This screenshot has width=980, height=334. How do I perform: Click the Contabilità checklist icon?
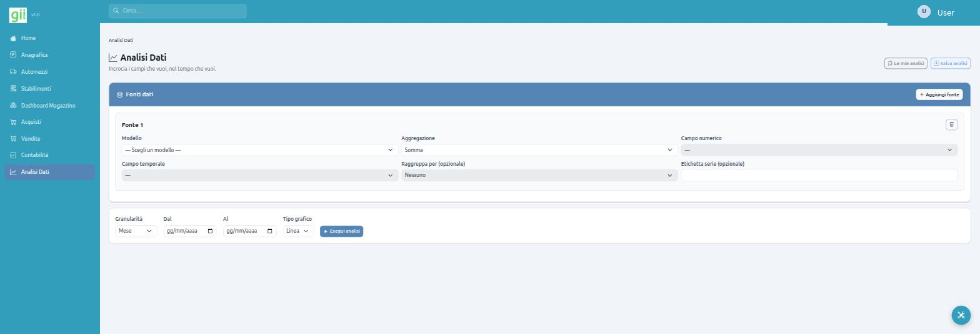13,155
